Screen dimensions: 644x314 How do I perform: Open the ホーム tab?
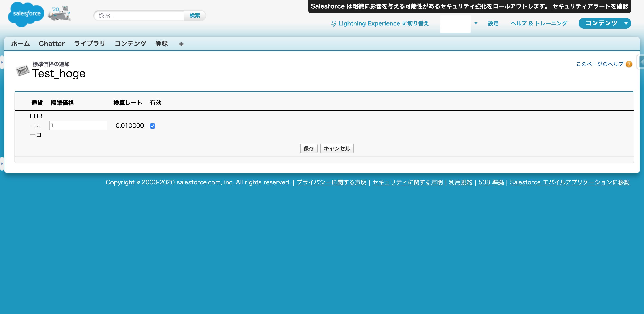point(20,44)
